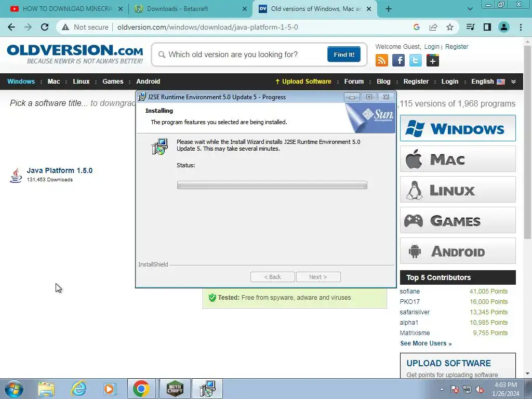Open the Mac menu item in the nav bar
Viewport: 532px width, 399px height.
click(54, 82)
